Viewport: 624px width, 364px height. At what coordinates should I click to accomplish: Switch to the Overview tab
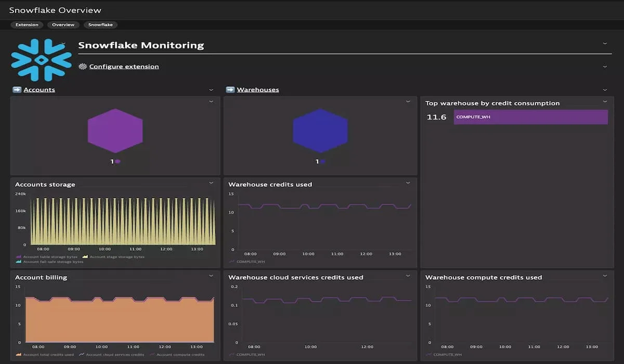tap(63, 24)
